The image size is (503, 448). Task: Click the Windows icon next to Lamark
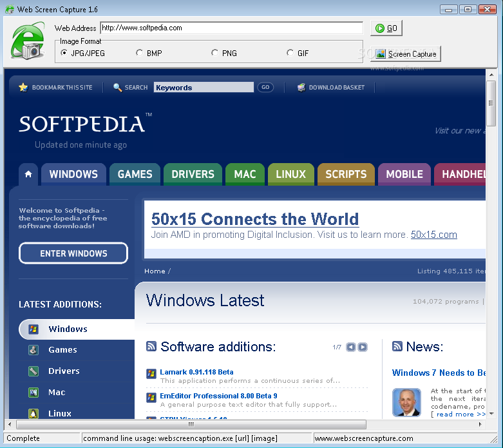[x=151, y=373]
